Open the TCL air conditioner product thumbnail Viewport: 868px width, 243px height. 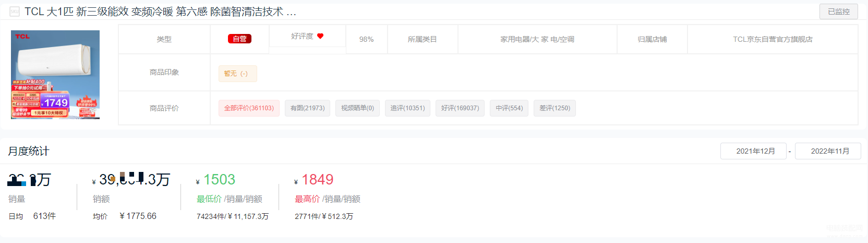pos(55,75)
